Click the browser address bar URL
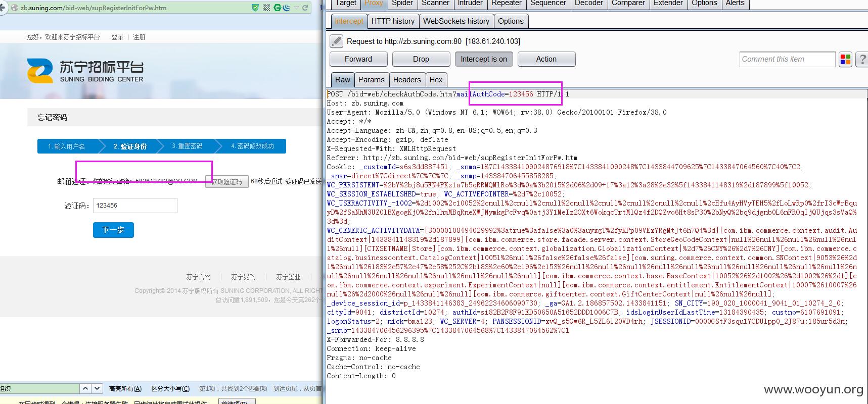868x404 pixels. pyautogui.click(x=94, y=8)
